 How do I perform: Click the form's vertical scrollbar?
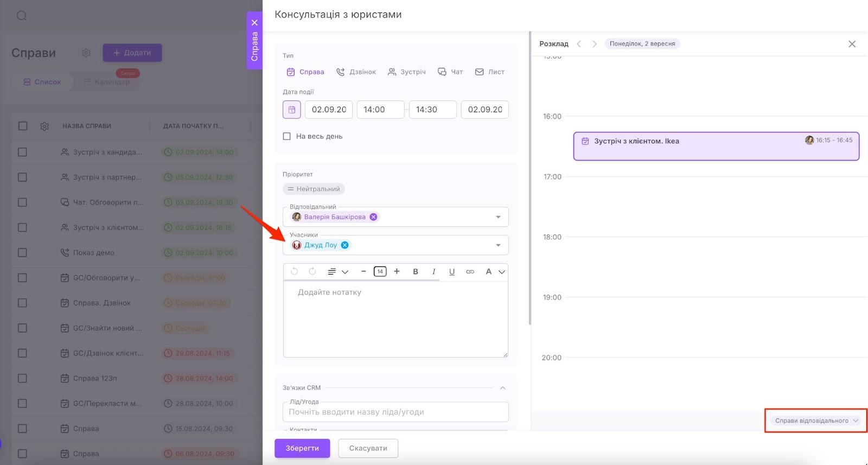click(529, 179)
